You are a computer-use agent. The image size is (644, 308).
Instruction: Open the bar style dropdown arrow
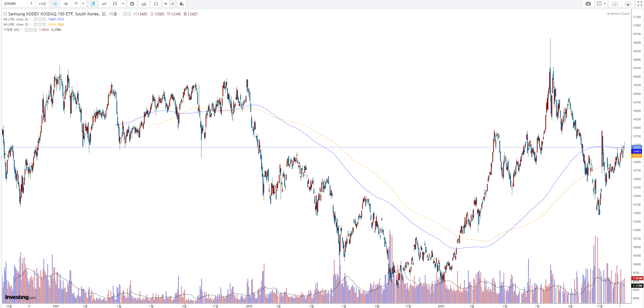[123, 4]
